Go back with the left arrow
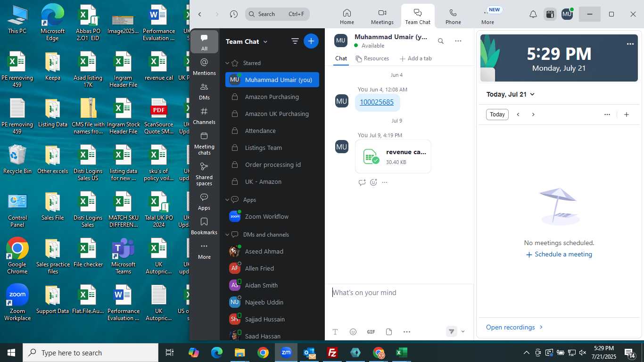 click(200, 14)
